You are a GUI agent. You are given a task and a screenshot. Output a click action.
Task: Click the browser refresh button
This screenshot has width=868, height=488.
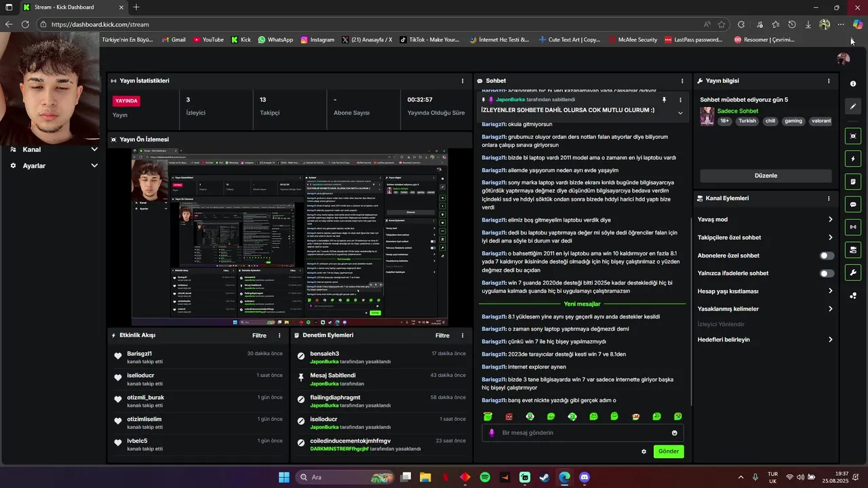[x=25, y=24]
